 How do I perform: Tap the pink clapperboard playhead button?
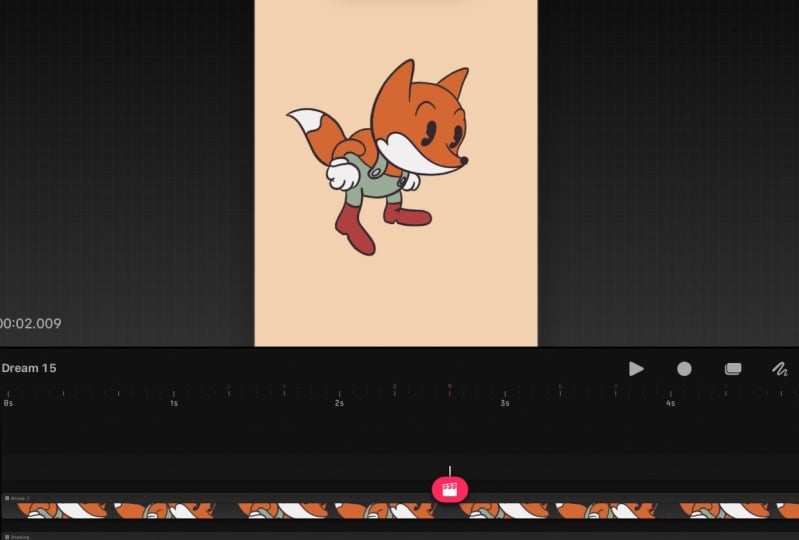click(x=450, y=489)
